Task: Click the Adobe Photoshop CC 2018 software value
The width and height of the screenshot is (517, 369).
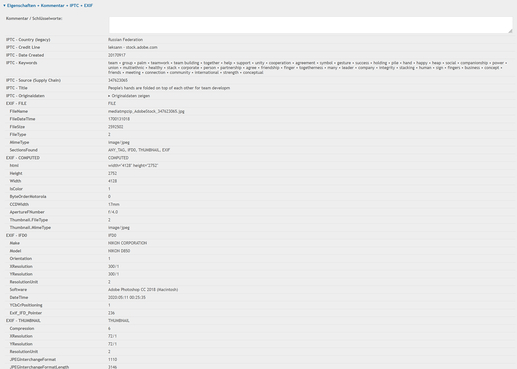Action: pos(143,290)
